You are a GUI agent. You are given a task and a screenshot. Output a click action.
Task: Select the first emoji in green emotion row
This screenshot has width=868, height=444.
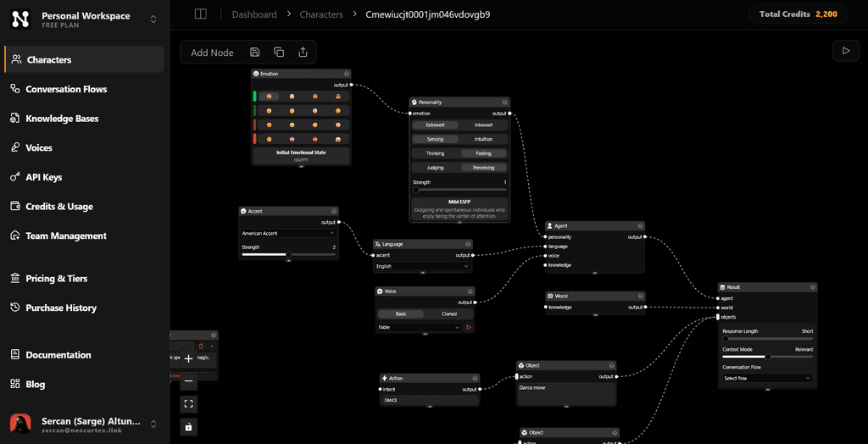(x=270, y=97)
